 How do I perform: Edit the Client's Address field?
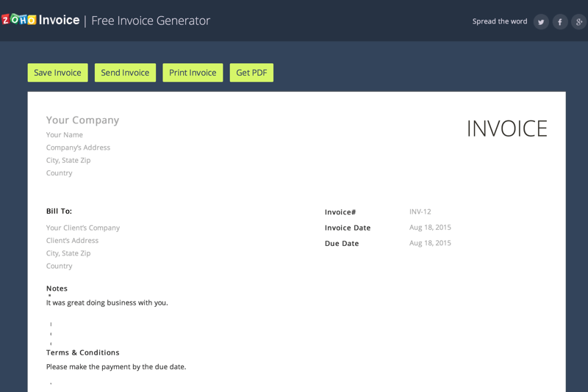pyautogui.click(x=72, y=240)
